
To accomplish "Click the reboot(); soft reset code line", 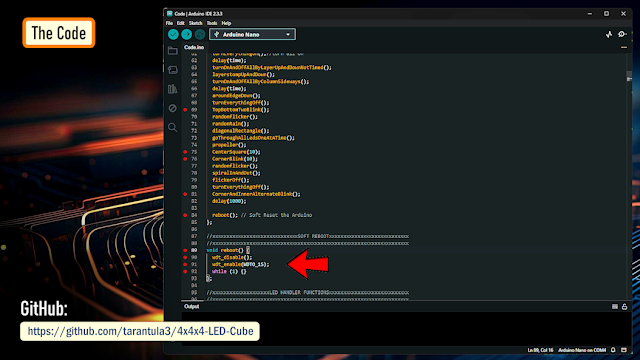I will (262, 215).
